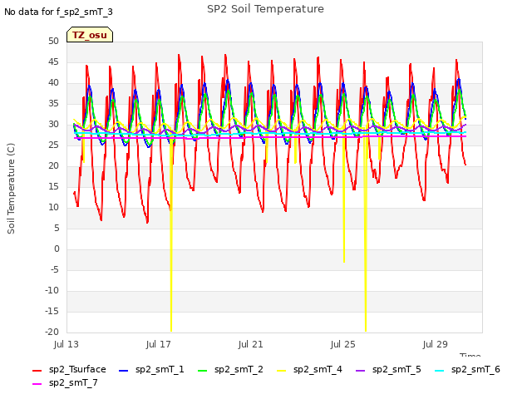
Task: Click the 0 y-axis tick label
Action: pos(57,249)
